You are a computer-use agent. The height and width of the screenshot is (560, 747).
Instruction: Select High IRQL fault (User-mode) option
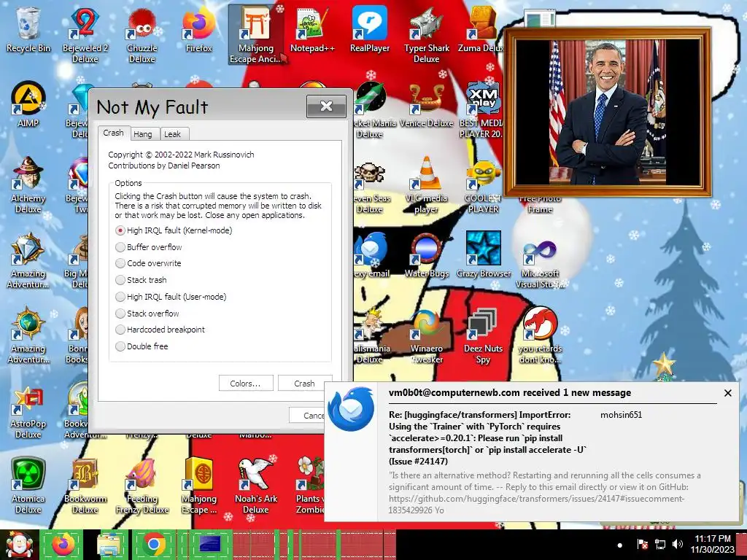tap(171, 297)
